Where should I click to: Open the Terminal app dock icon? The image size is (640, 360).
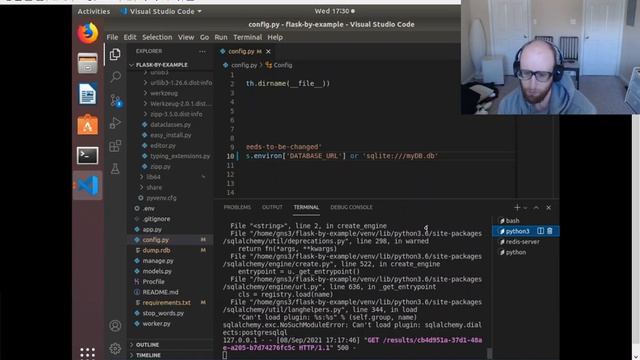pyautogui.click(x=88, y=156)
